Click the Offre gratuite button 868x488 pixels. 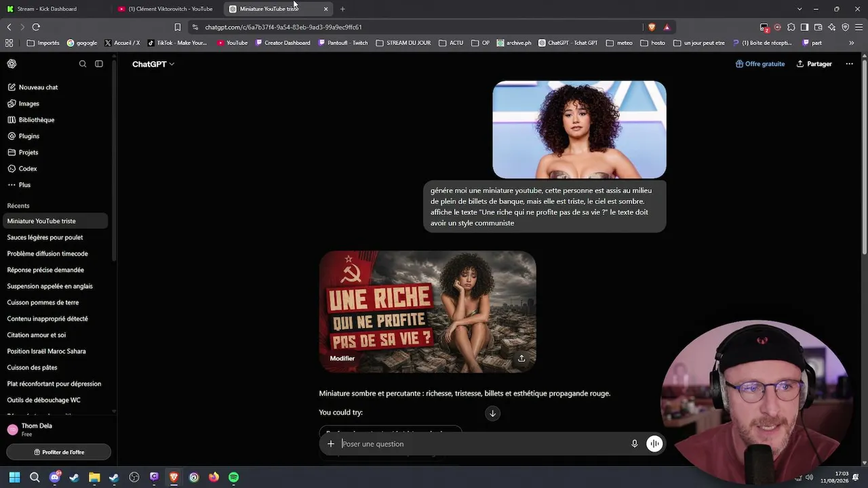pos(760,64)
